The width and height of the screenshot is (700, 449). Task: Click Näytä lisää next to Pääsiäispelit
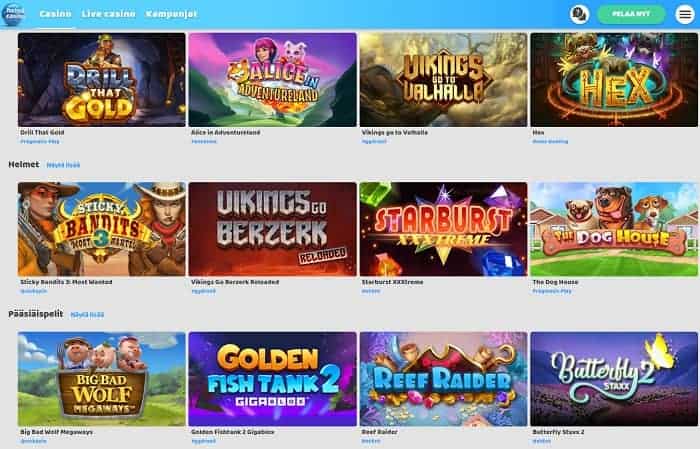[87, 315]
